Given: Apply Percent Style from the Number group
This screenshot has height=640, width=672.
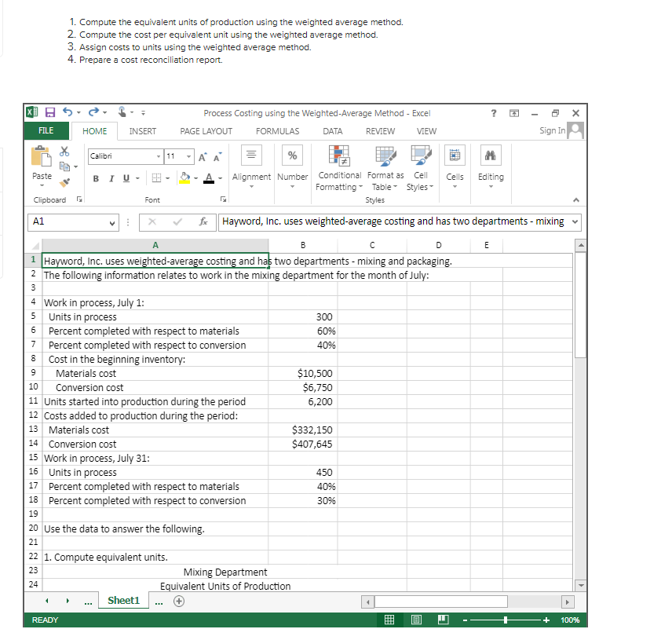Looking at the screenshot, I should pos(292,155).
